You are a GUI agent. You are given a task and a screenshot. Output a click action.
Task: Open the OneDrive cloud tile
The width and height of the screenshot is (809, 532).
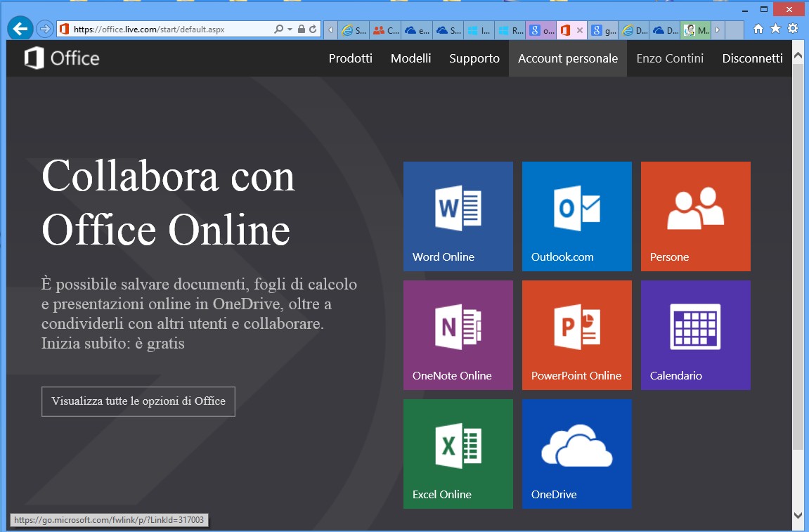point(576,453)
